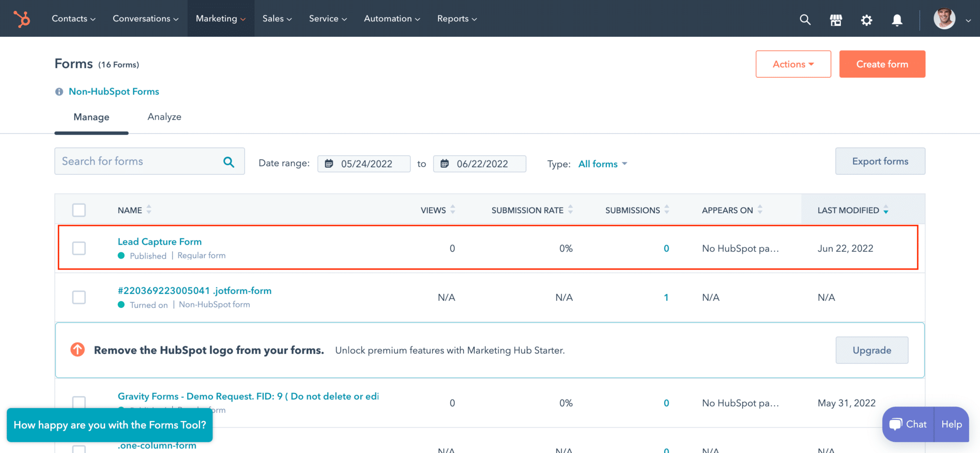The height and width of the screenshot is (453, 980).
Task: Sort forms by Submission Rate
Action: tap(570, 210)
